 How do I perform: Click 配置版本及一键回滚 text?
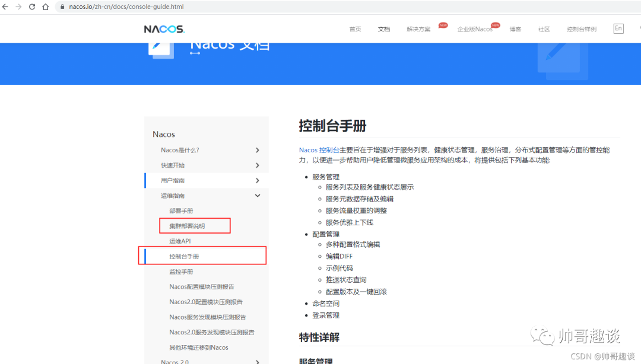coord(356,292)
